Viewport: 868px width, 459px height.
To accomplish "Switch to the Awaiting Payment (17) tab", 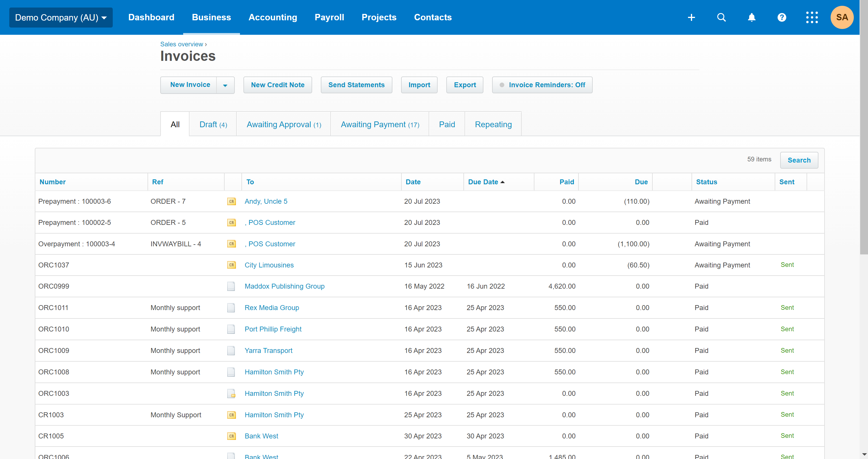I will 380,124.
